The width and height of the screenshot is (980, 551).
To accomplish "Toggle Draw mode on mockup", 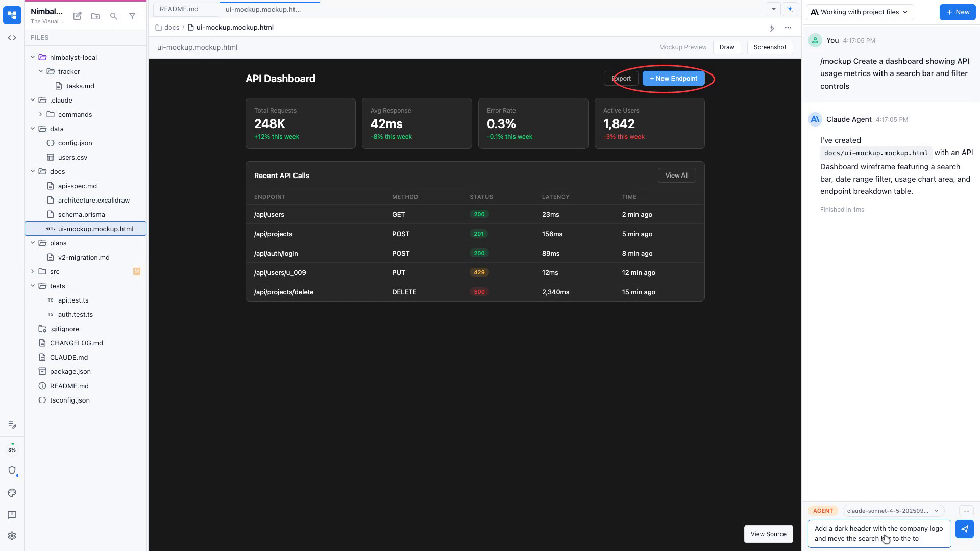I will click(x=726, y=47).
